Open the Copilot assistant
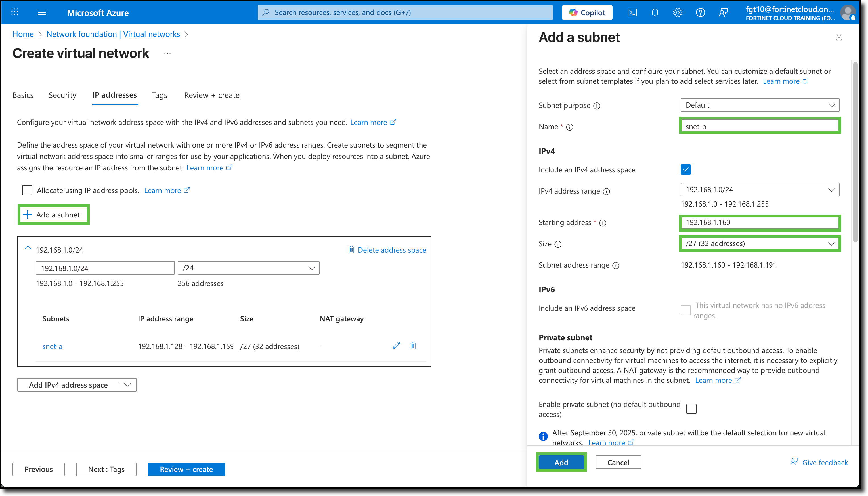Viewport: 868px width, 496px height. click(x=587, y=12)
